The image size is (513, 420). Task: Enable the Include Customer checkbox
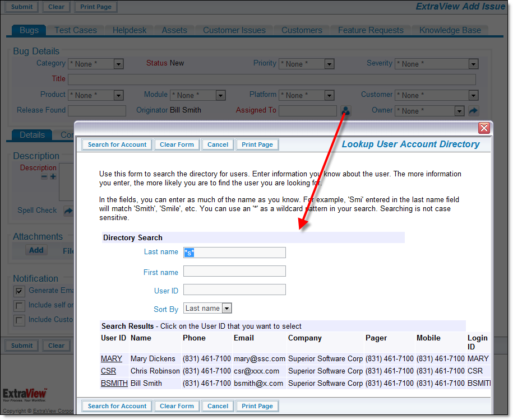19,320
